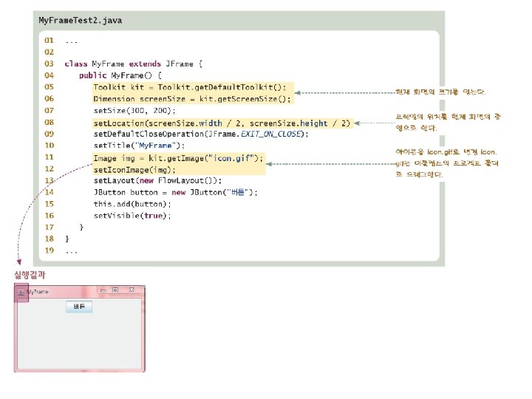Click the Java icon in MyFrame title bar
This screenshot has width=532, height=399.
[21, 292]
